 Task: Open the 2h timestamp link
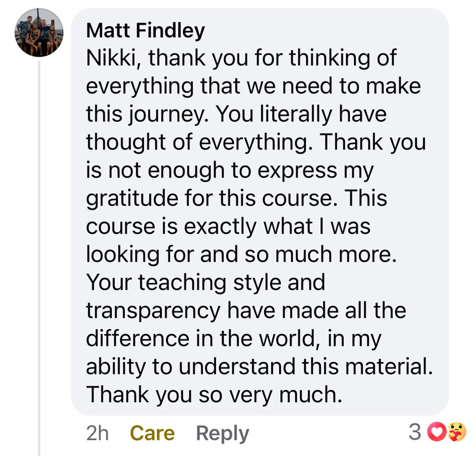97,433
